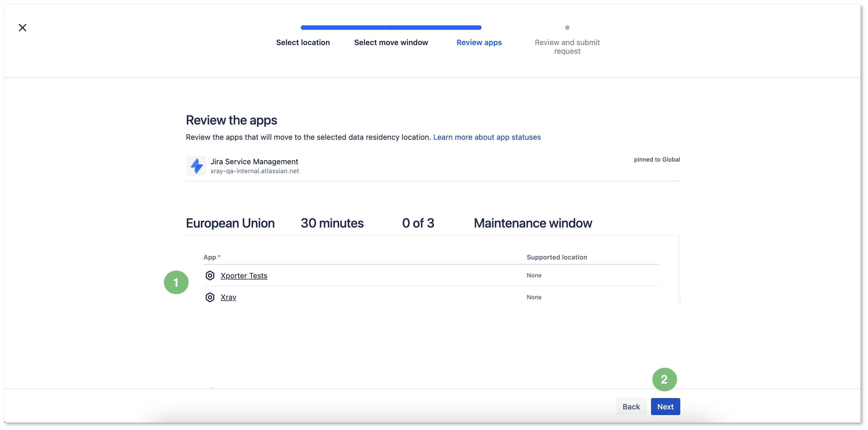
Task: Close the data residency wizard with X
Action: [x=23, y=28]
